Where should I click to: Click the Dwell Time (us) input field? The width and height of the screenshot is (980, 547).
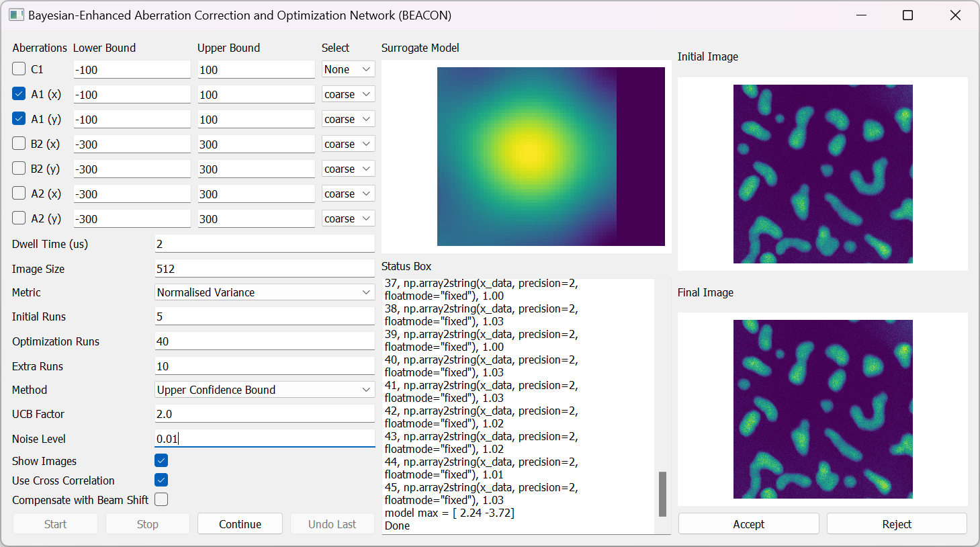click(265, 244)
